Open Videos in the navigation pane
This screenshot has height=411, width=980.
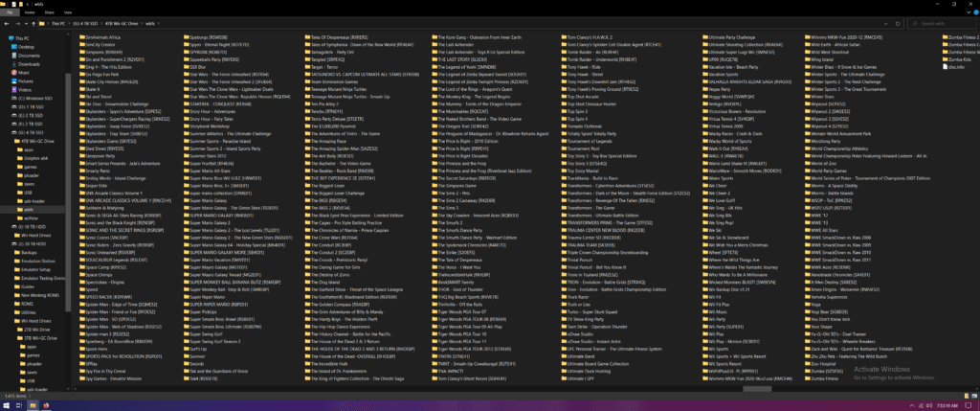(x=25, y=89)
